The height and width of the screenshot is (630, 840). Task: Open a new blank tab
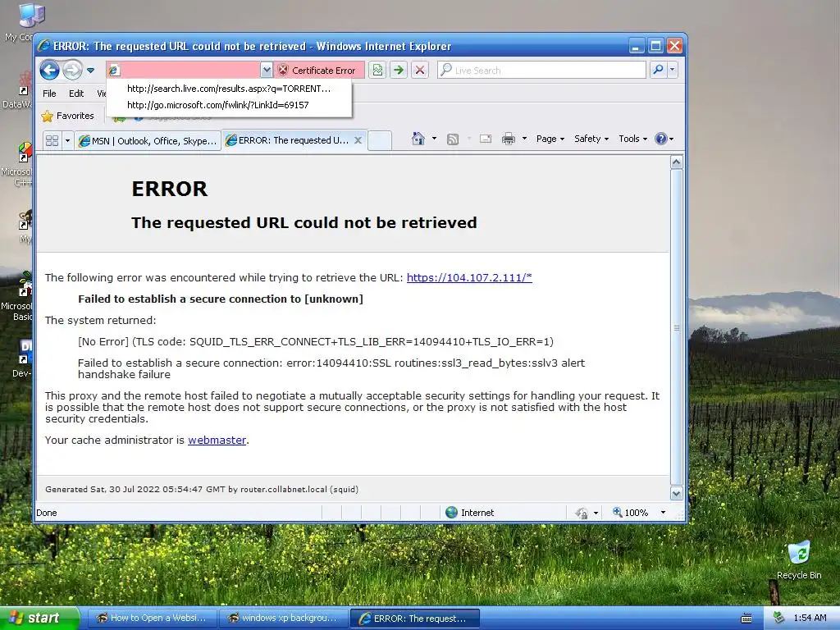pyautogui.click(x=380, y=141)
